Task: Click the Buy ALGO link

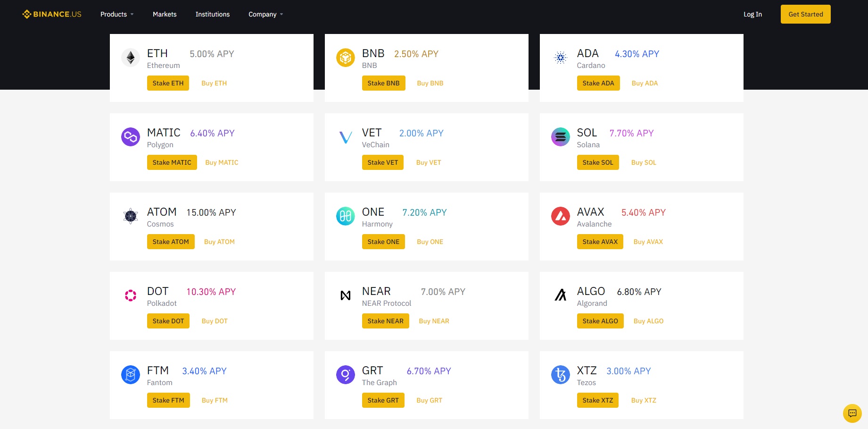Action: [649, 321]
